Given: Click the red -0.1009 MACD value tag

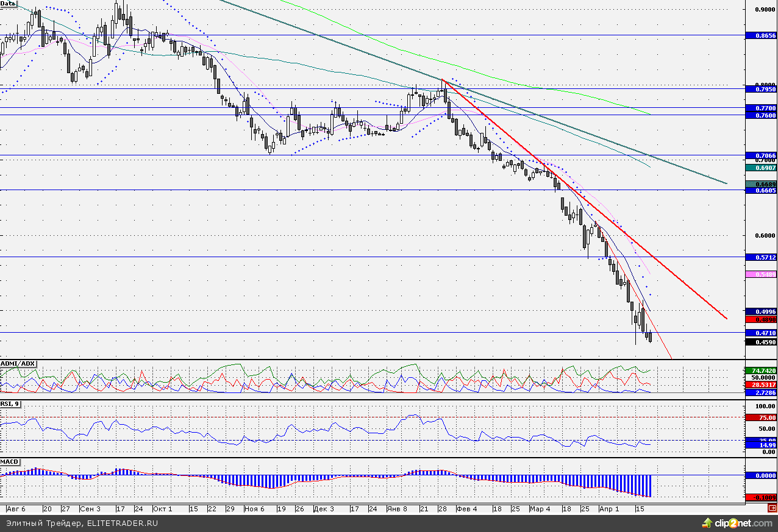Looking at the screenshot, I should pyautogui.click(x=761, y=497).
